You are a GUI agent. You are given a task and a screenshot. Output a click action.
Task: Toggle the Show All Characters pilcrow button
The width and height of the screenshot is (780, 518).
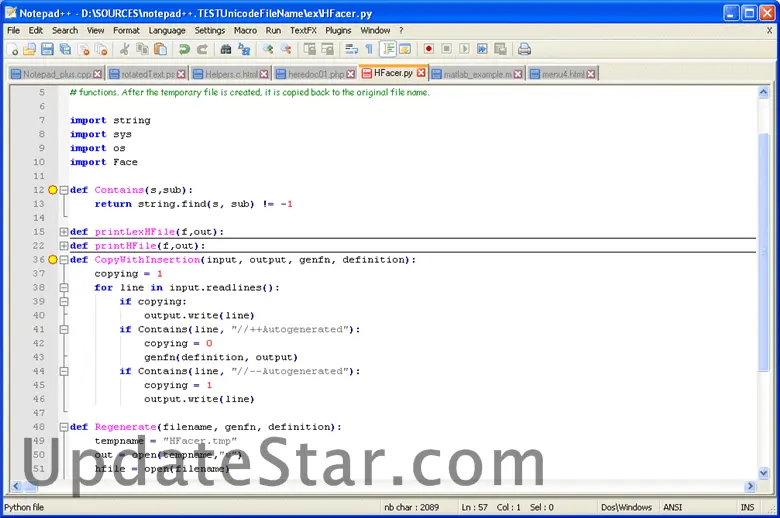point(368,49)
